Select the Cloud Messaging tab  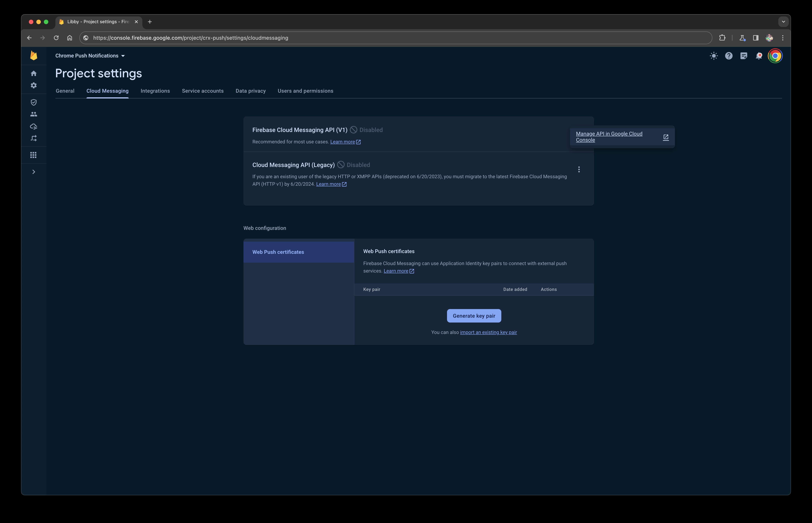point(107,91)
